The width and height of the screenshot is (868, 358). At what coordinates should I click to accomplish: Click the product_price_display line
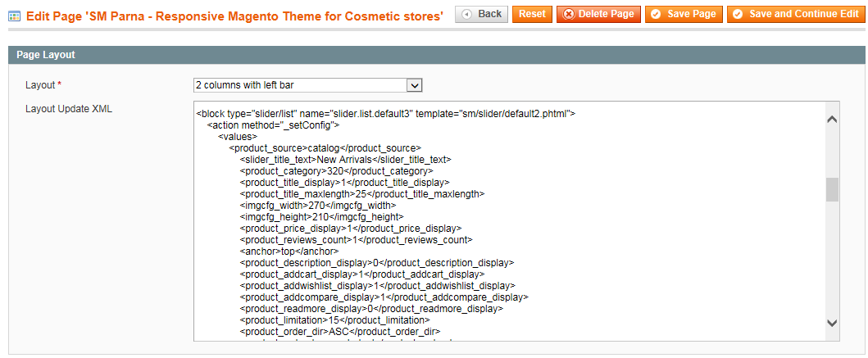(x=351, y=228)
